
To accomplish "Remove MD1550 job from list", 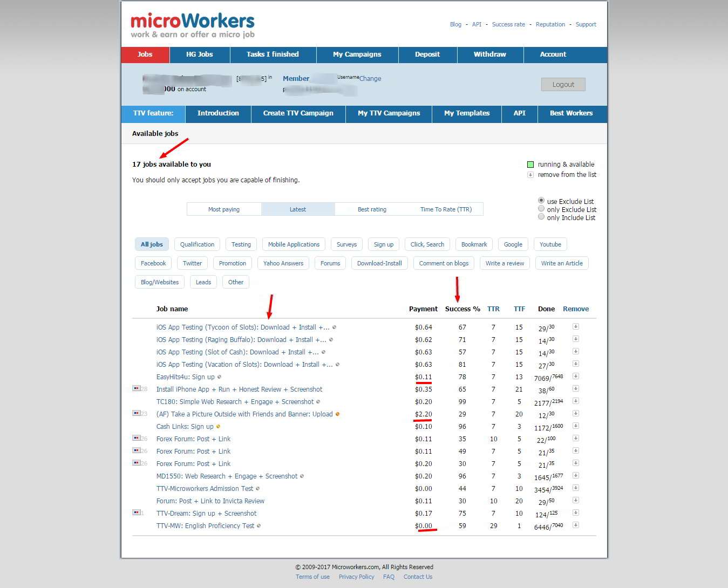I will [576, 475].
